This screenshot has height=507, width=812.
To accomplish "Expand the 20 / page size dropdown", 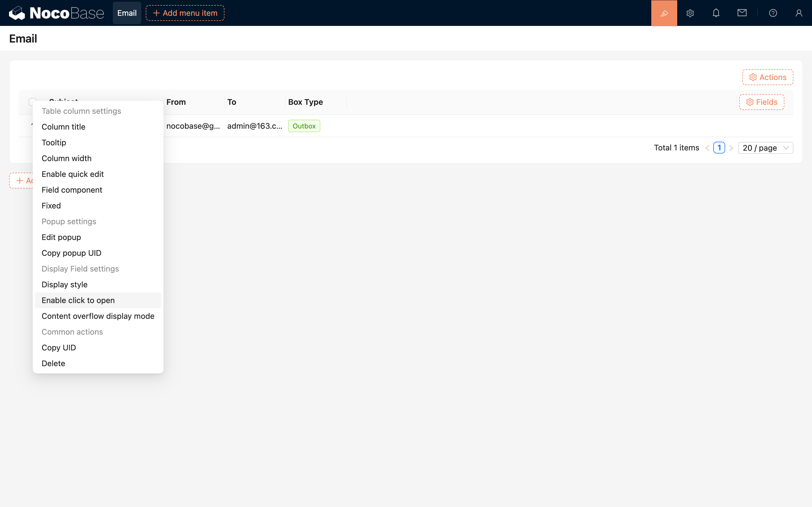I will 765,148.
